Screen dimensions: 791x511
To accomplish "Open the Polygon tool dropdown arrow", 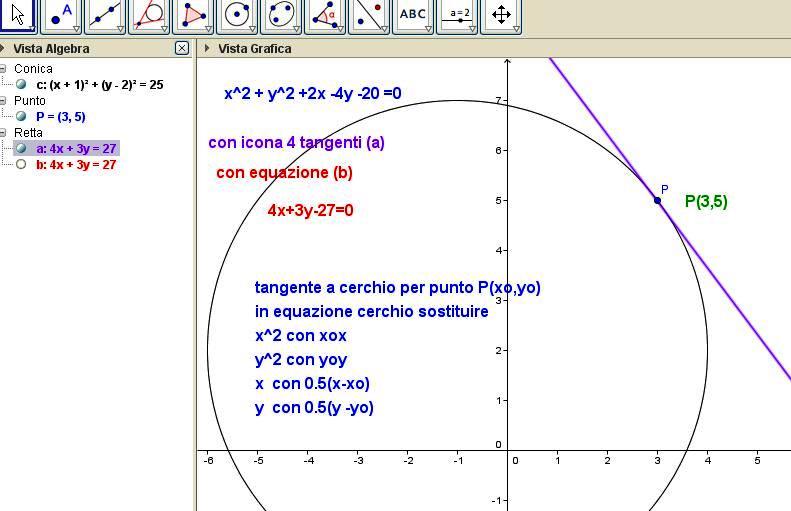I will [x=208, y=29].
